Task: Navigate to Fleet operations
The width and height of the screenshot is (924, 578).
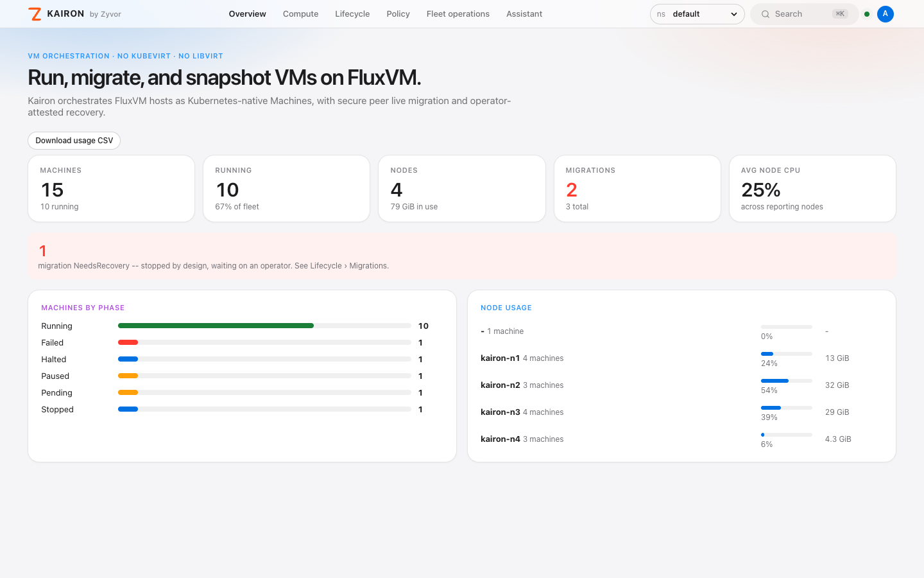Action: pyautogui.click(x=458, y=14)
